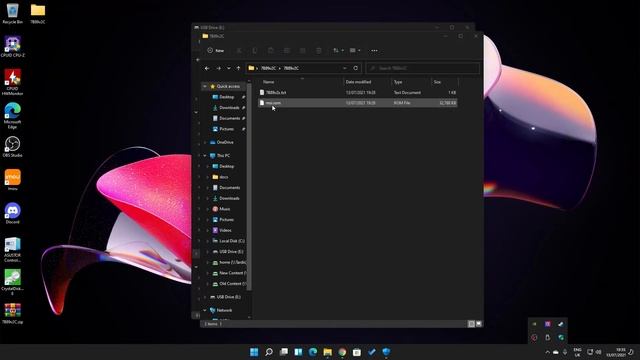
Task: Sort by the Name column header
Action: point(269,82)
